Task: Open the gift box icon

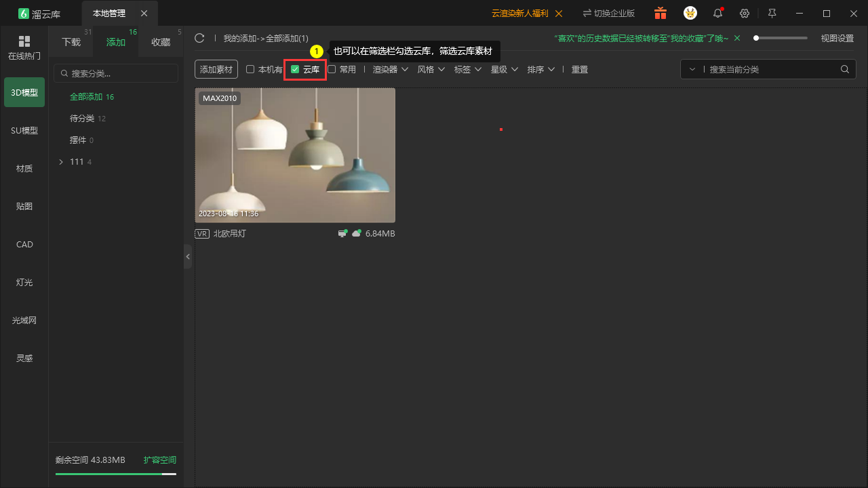Action: click(x=660, y=13)
